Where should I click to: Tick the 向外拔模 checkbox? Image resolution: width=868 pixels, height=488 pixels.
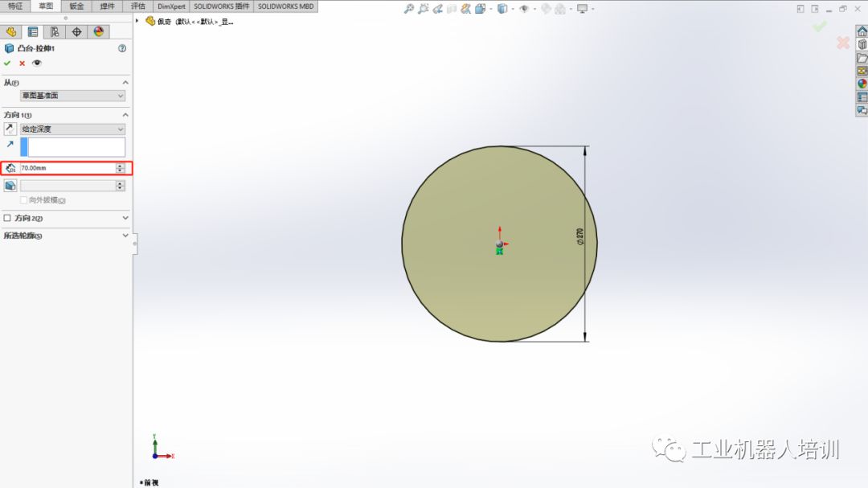click(24, 200)
